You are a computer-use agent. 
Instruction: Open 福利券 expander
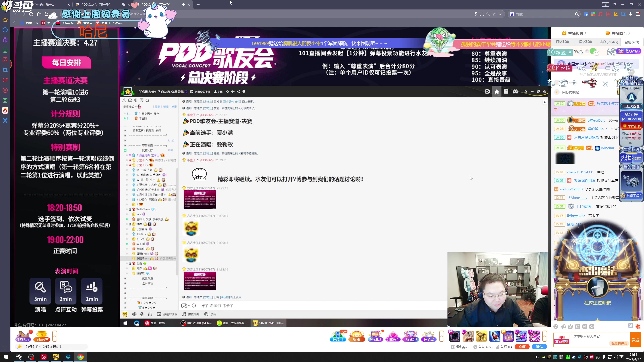point(459,347)
